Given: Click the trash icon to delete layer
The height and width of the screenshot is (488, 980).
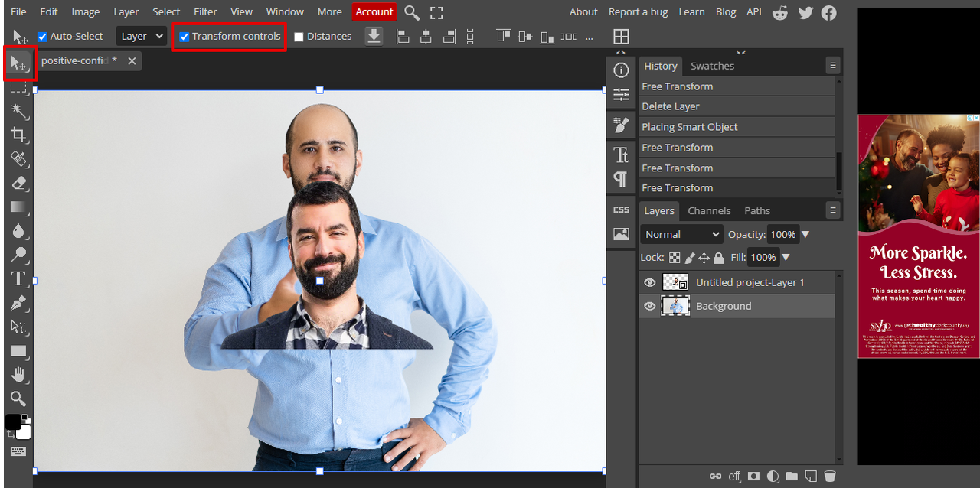Looking at the screenshot, I should tap(830, 476).
